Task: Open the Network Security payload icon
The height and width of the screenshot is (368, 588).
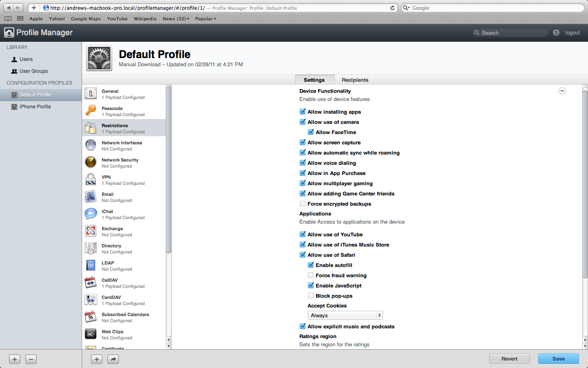Action: click(91, 162)
